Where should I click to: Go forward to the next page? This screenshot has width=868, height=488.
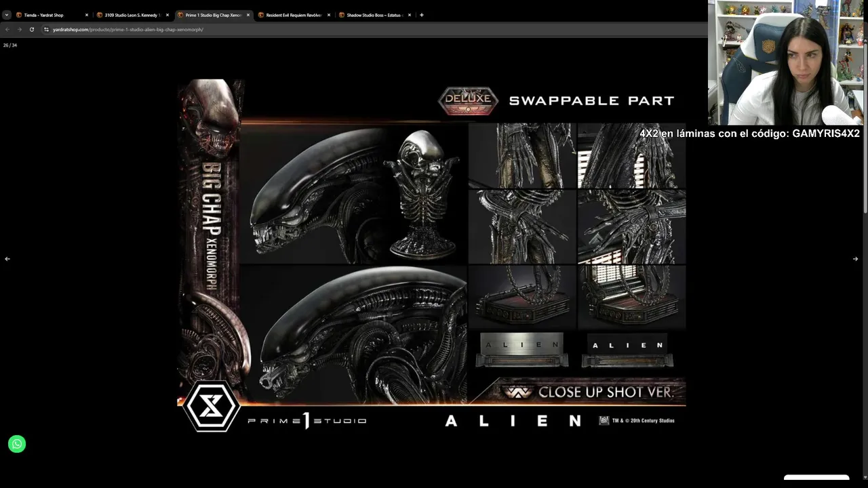pyautogui.click(x=19, y=29)
